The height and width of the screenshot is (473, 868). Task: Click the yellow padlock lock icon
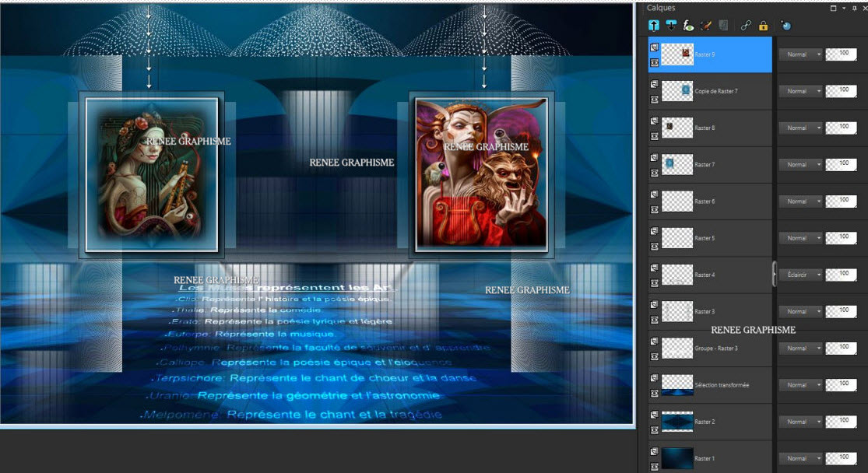point(764,26)
